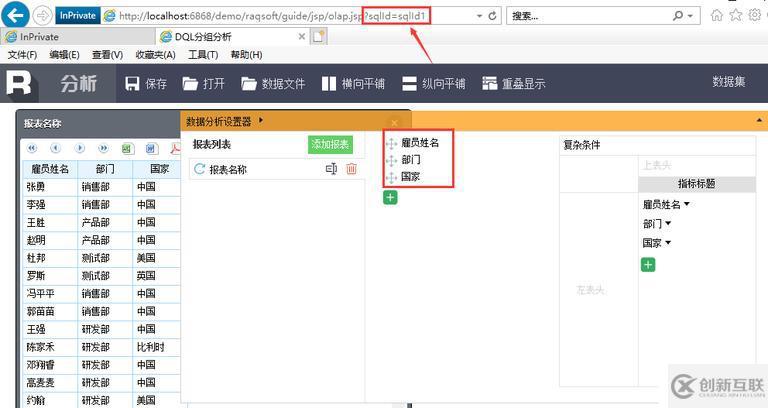This screenshot has width=768, height=408.
Task: Click the 左表头 drop area
Action: [x=599, y=290]
